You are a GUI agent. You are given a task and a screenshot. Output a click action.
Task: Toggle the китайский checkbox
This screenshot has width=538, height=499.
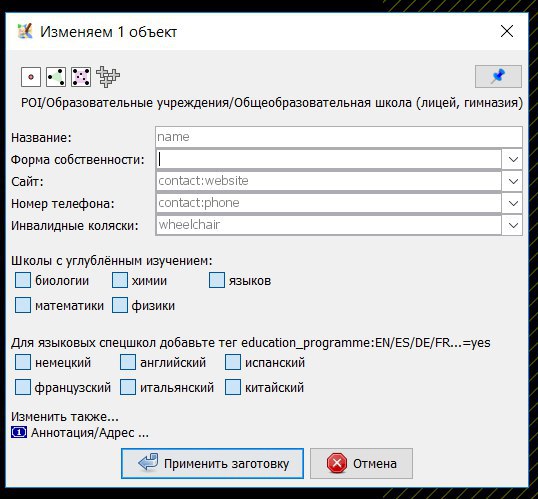click(233, 387)
